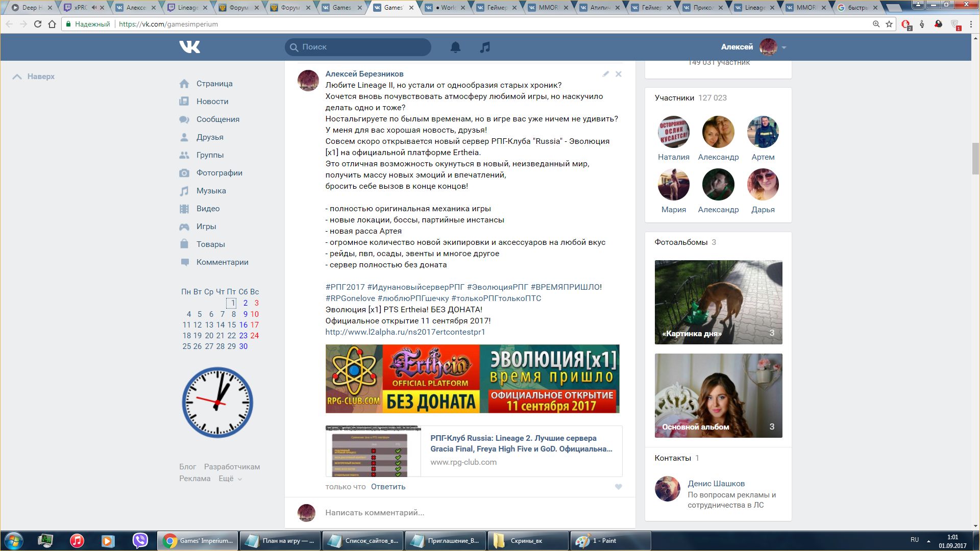
Task: Delete the comment with X icon
Action: (x=618, y=74)
